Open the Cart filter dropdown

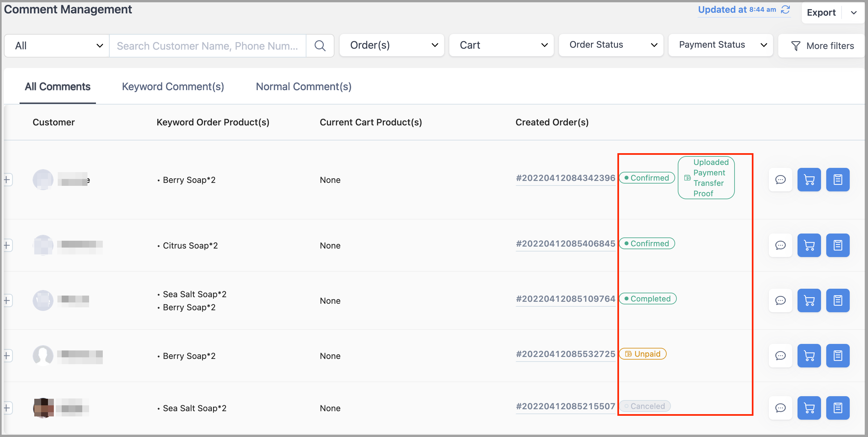(502, 45)
